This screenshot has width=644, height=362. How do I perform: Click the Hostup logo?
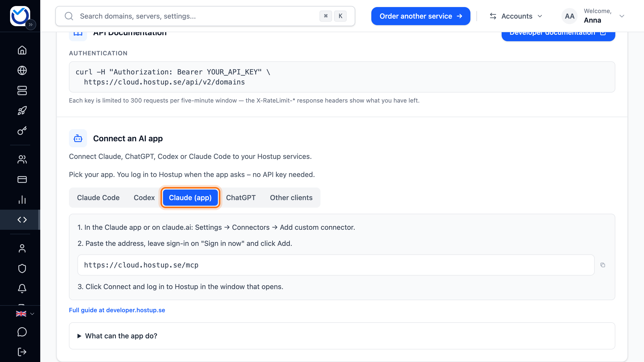(x=20, y=16)
